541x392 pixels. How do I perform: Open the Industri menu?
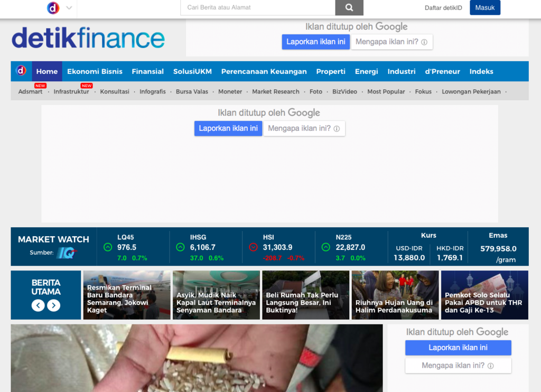[x=402, y=71]
